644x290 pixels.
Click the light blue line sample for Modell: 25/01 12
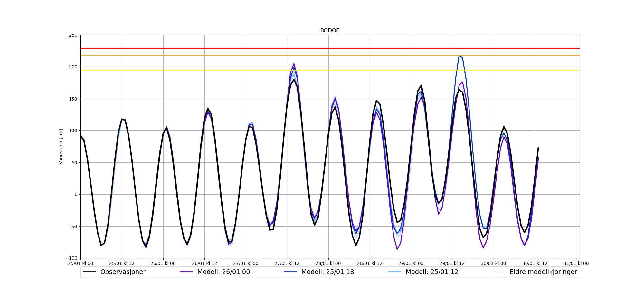tap(395, 272)
